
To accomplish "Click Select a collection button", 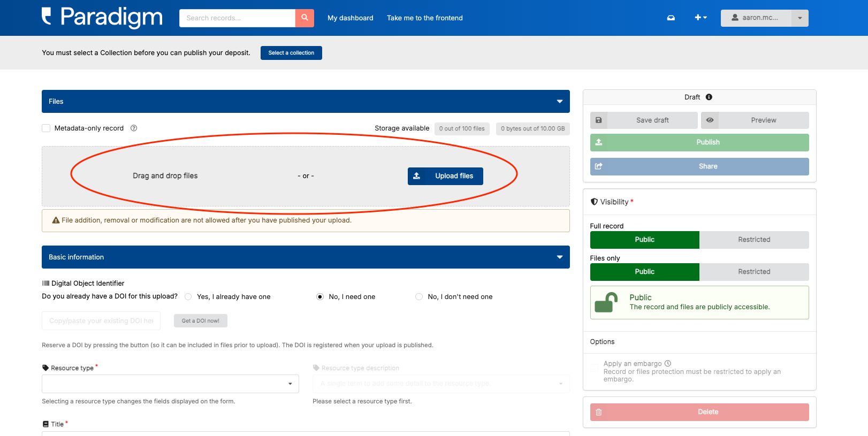I will pyautogui.click(x=291, y=53).
